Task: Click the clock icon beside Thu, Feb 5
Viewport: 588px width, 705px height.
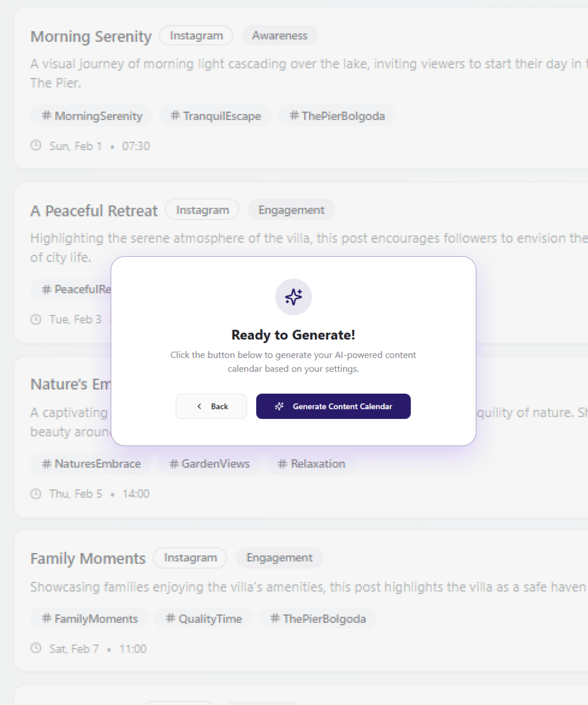Action: (36, 494)
